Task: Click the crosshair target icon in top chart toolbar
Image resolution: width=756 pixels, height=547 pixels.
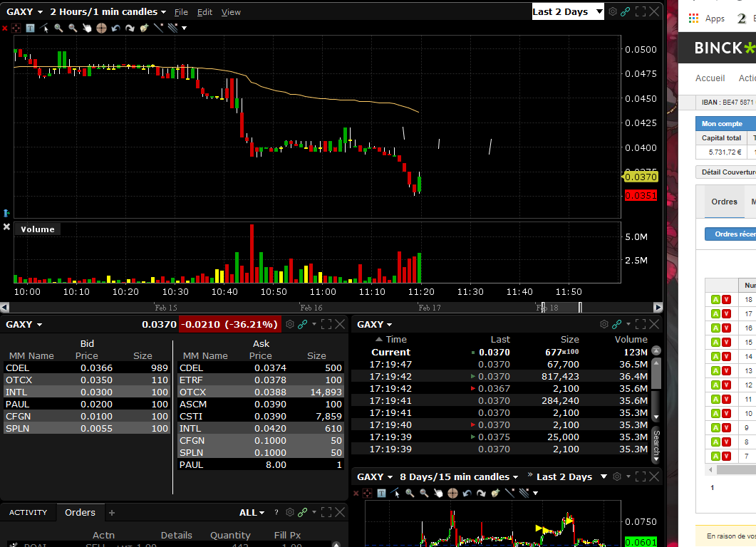Action: point(101,28)
